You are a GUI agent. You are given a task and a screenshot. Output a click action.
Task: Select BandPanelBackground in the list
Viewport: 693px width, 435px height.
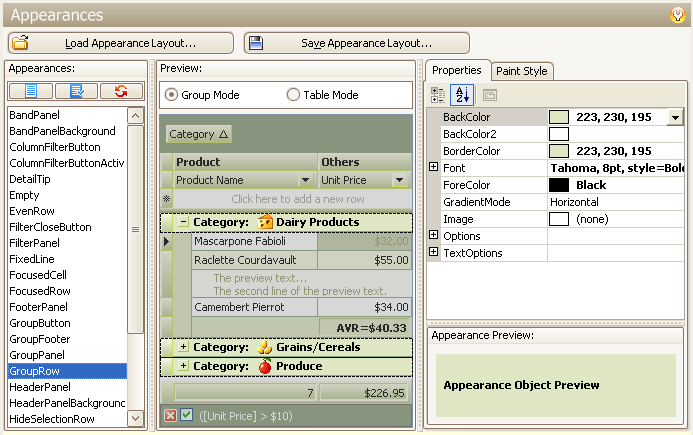point(67,131)
